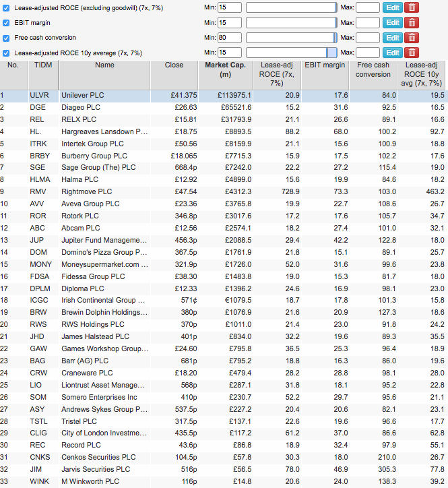
Task: Click the HL. ticker cell
Action: click(43, 131)
